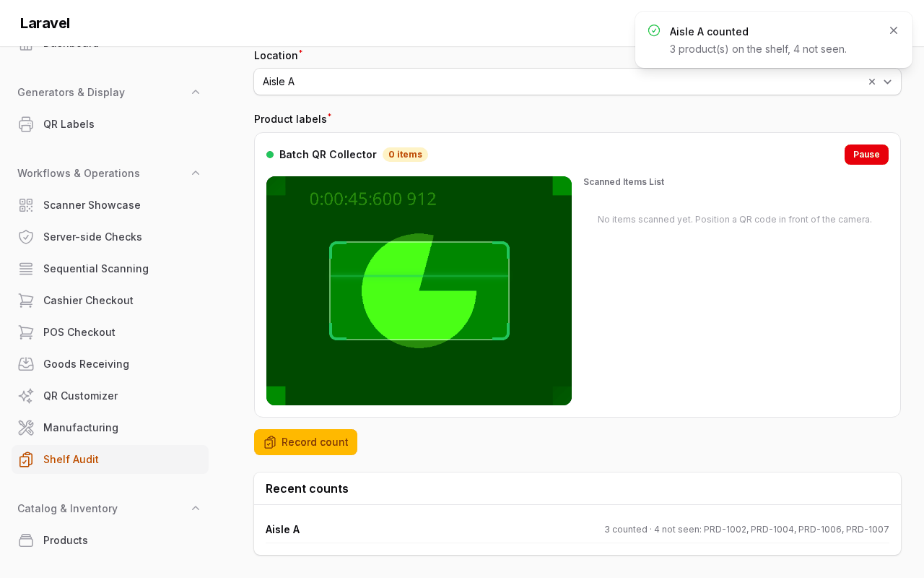924x578 pixels.
Task: Click the Server-side Checks shield icon
Action: (26, 237)
